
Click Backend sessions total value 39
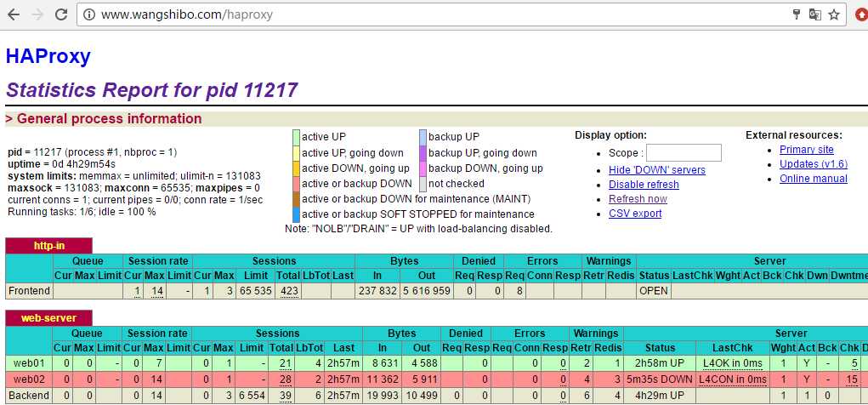pos(285,396)
